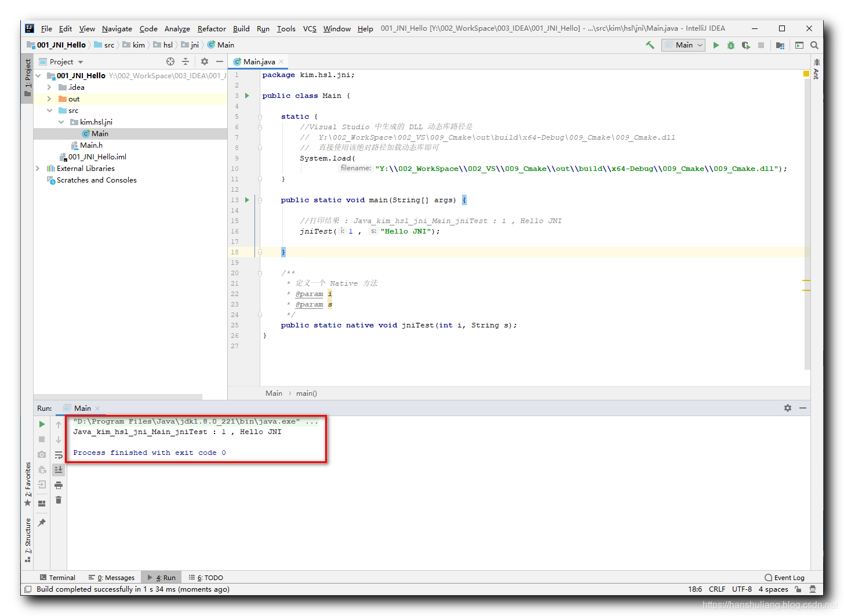
Task: Toggle the 2: Favorites side tab
Action: 27,484
